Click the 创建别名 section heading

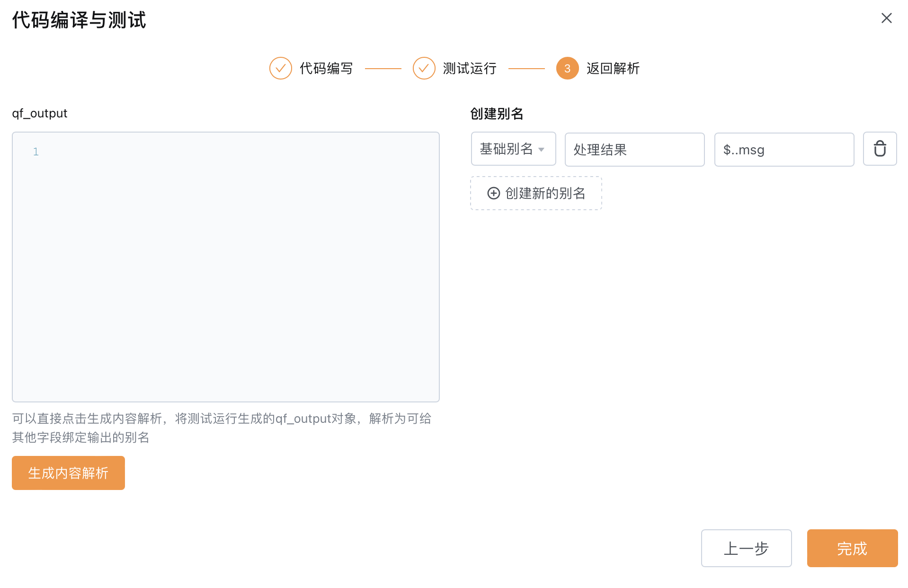click(496, 114)
